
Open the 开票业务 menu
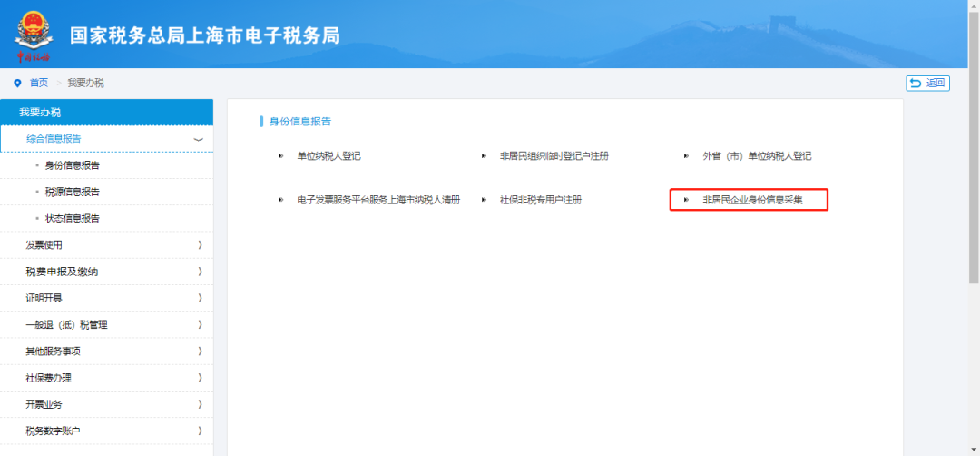[106, 404]
